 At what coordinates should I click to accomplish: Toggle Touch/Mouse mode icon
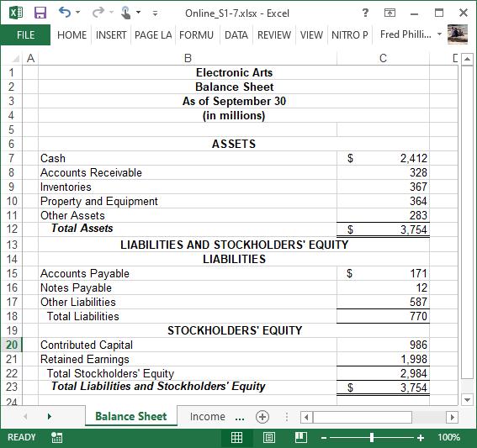point(125,13)
